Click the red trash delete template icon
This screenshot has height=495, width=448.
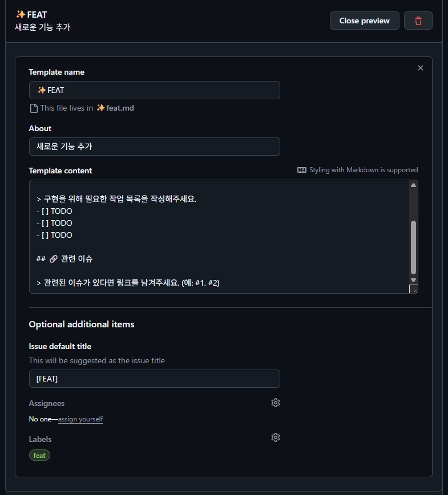click(418, 21)
